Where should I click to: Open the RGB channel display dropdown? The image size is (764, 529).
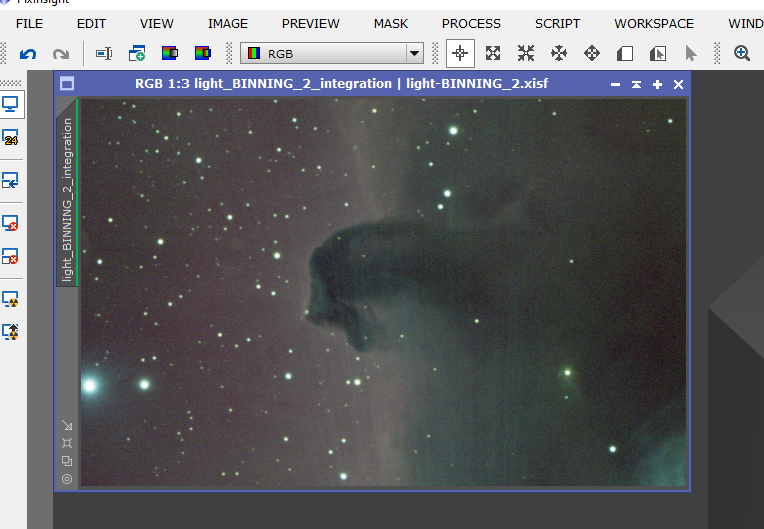coord(332,53)
